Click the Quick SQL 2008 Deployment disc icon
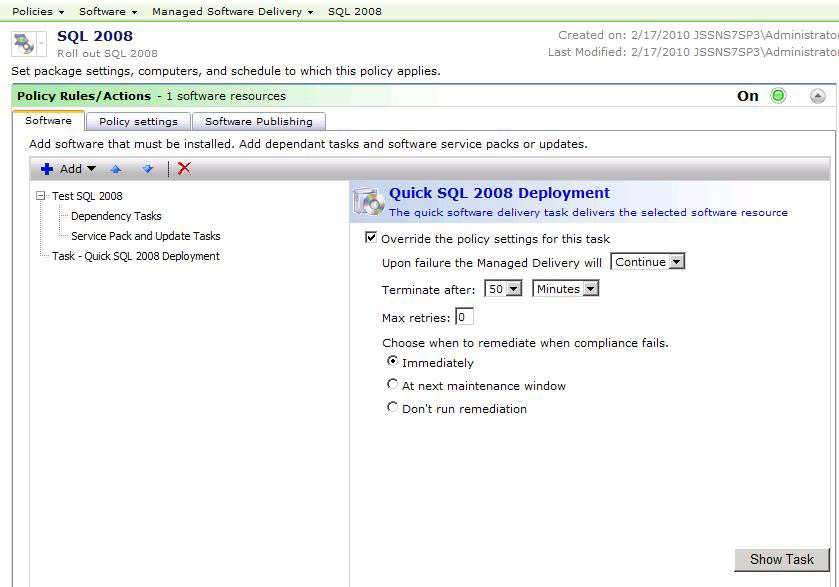This screenshot has height=587, width=839. [x=369, y=202]
